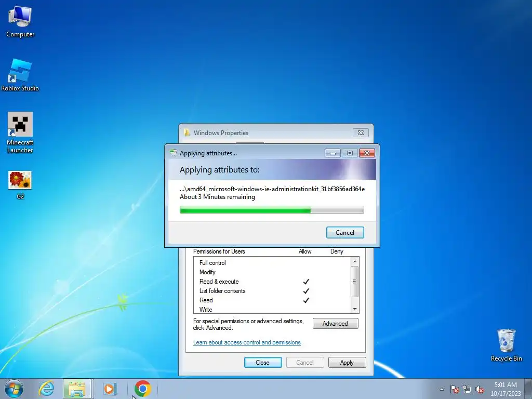This screenshot has height=399, width=532.
Task: Click the Permissions for Users label
Action: (219, 251)
